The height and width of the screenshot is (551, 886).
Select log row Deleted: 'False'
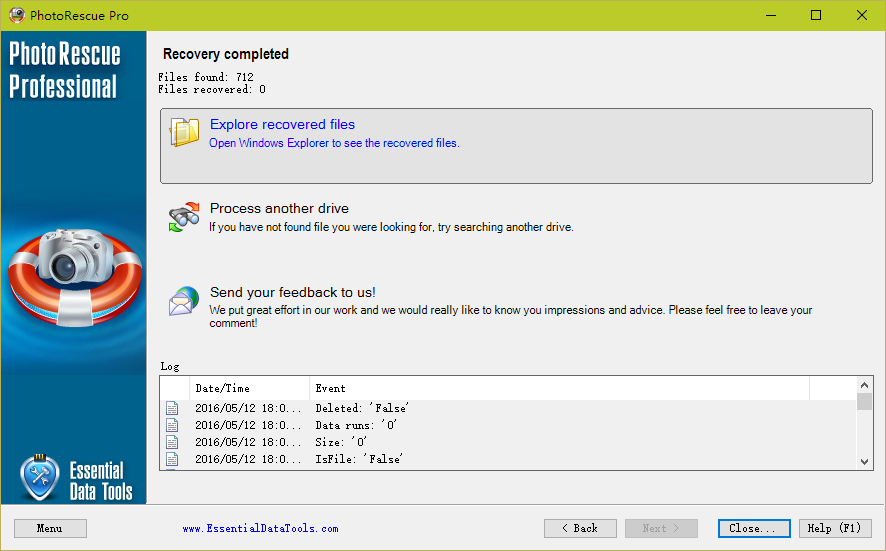click(509, 408)
